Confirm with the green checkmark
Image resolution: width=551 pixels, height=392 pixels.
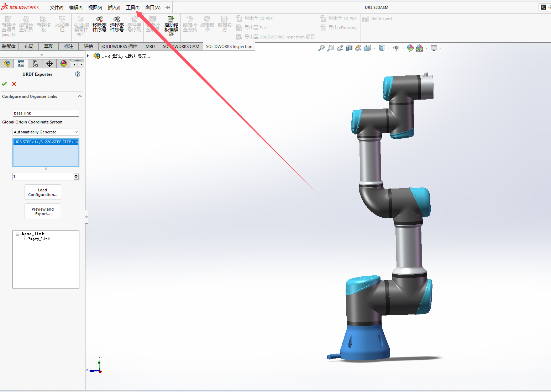[4, 84]
